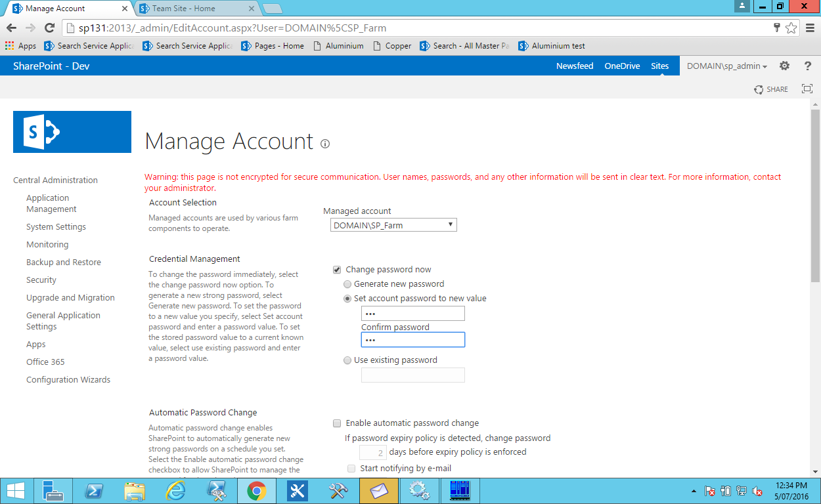The image size is (821, 504).
Task: Open Sites in the suite bar
Action: tap(660, 66)
